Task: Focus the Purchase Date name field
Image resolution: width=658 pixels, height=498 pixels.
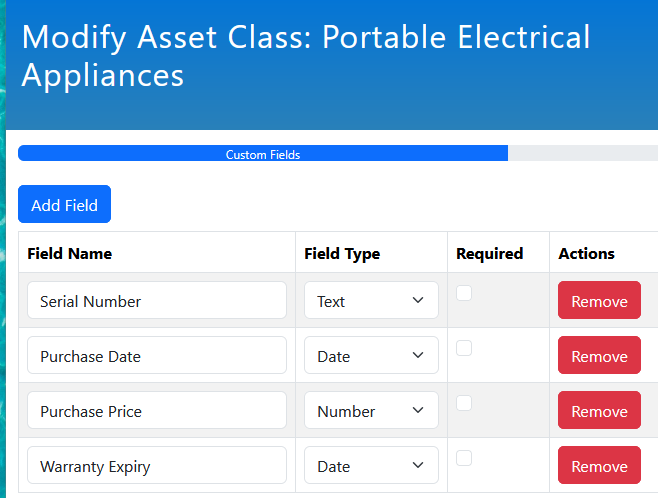Action: tap(157, 356)
